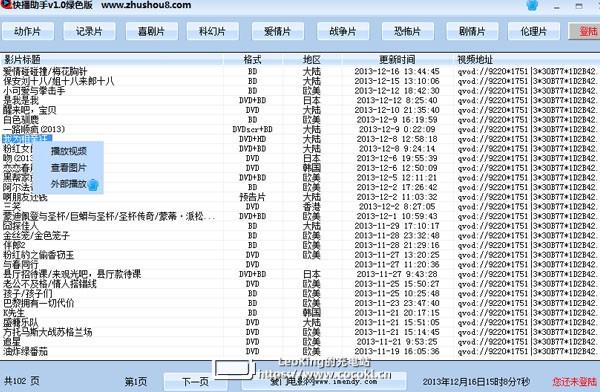Browse the 战争片 category
The image size is (600, 392).
click(x=343, y=31)
